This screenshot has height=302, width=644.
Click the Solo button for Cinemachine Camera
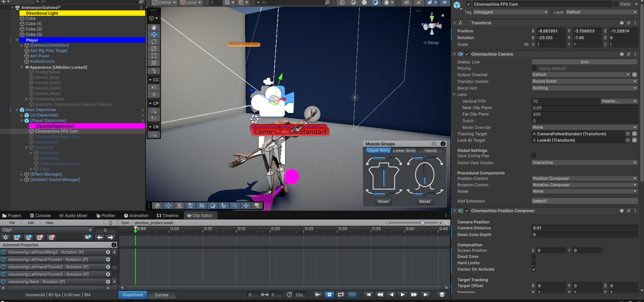(x=584, y=62)
